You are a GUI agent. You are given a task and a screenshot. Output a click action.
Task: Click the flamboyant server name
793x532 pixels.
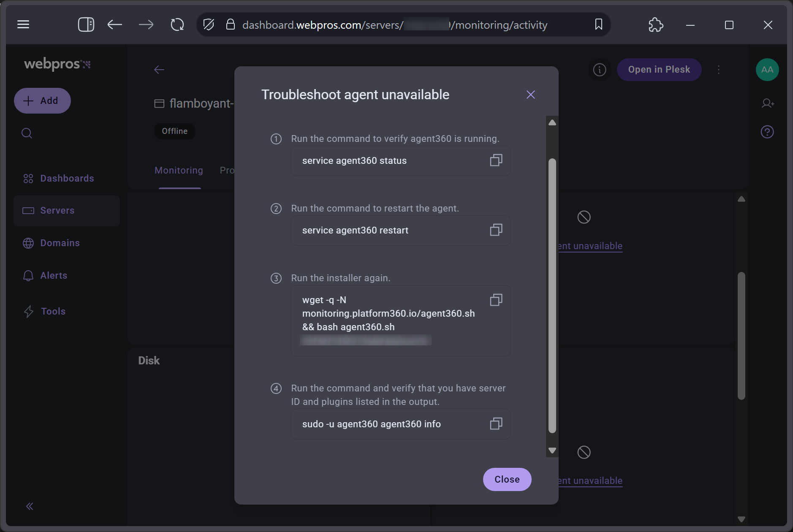pos(201,103)
